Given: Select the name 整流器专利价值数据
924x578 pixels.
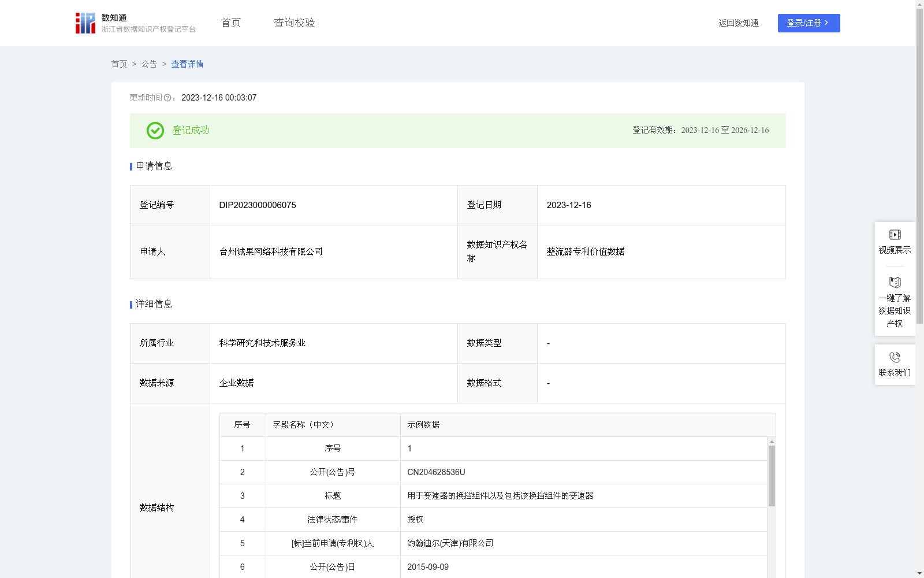Looking at the screenshot, I should (586, 251).
